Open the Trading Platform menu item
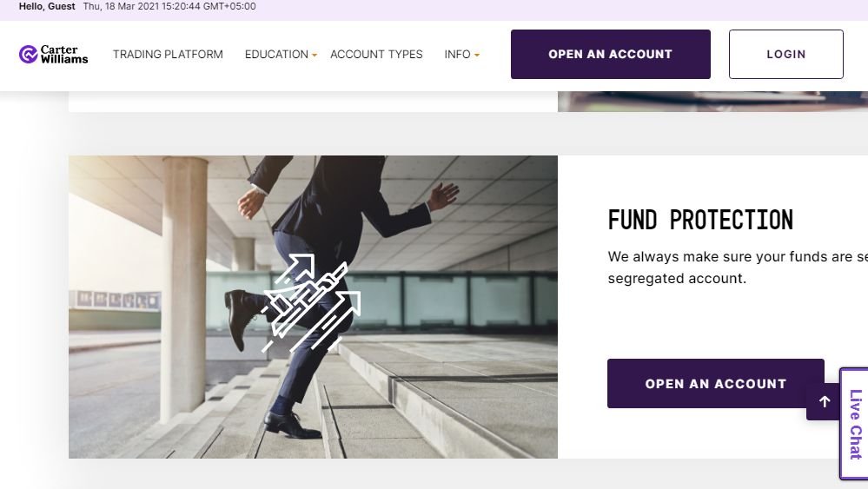This screenshot has height=489, width=868. [x=168, y=54]
